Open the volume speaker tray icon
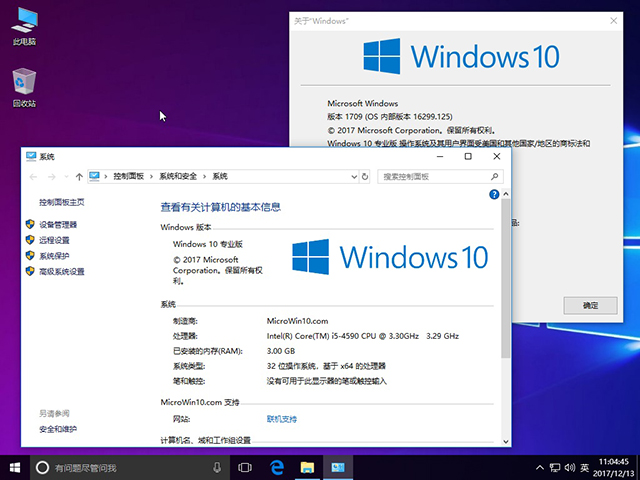 [x=570, y=468]
